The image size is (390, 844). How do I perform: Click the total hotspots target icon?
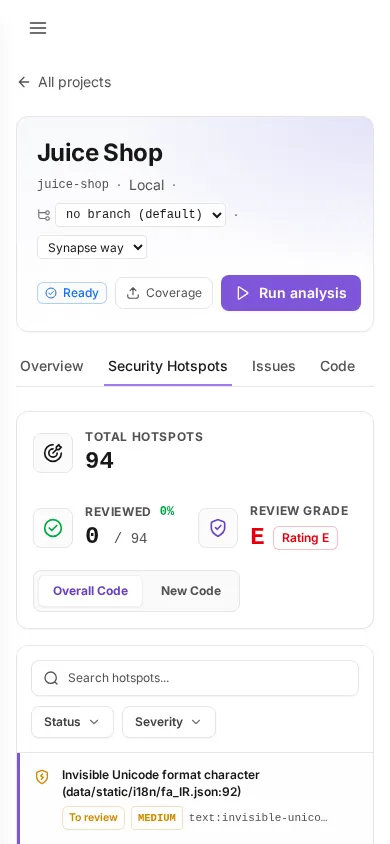point(53,453)
